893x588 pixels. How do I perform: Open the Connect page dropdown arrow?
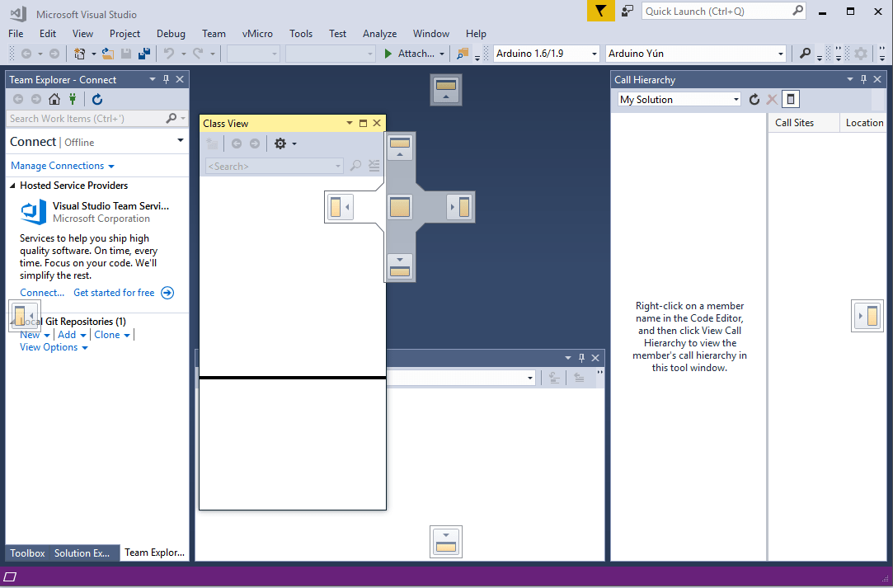pyautogui.click(x=181, y=140)
